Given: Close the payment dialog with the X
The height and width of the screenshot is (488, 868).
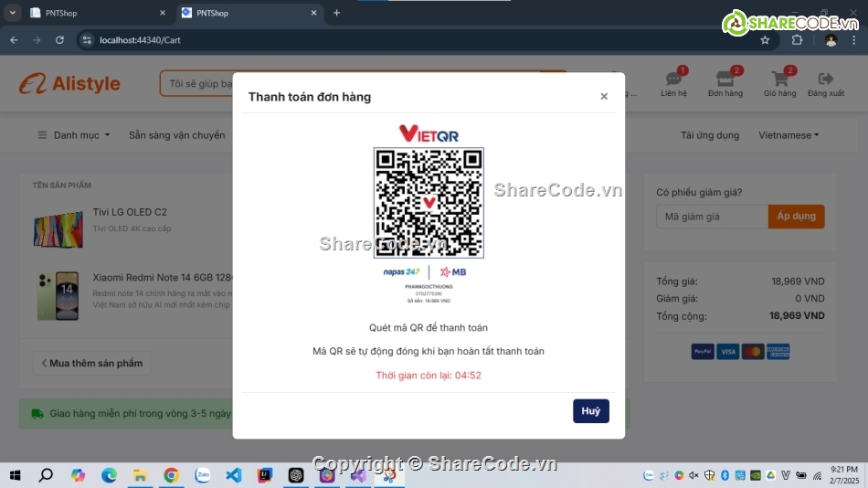Looking at the screenshot, I should point(604,96).
